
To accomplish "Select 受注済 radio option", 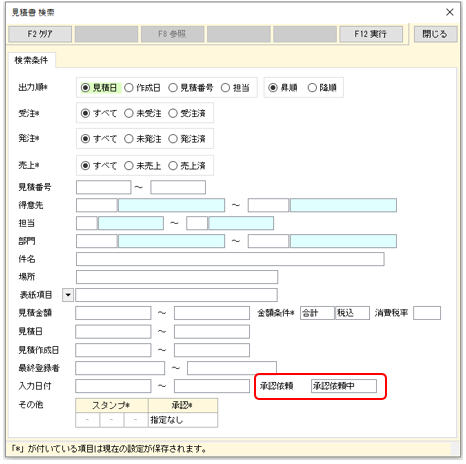I will coord(187,113).
